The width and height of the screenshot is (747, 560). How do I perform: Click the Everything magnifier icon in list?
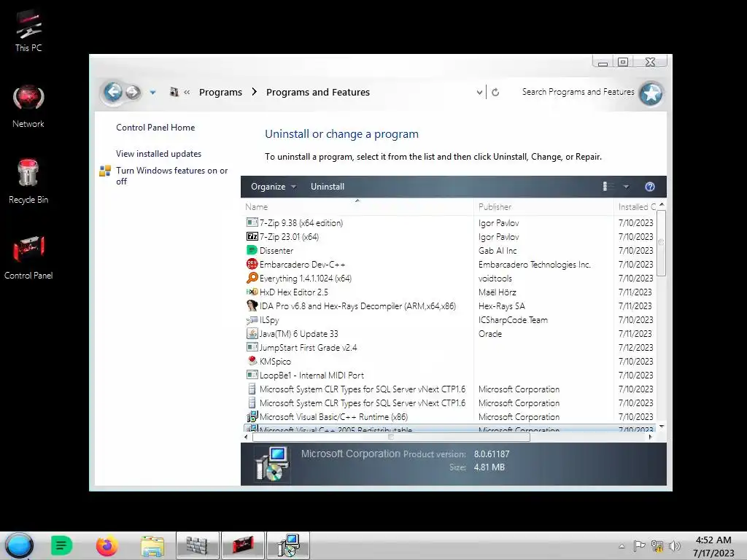[x=252, y=278]
